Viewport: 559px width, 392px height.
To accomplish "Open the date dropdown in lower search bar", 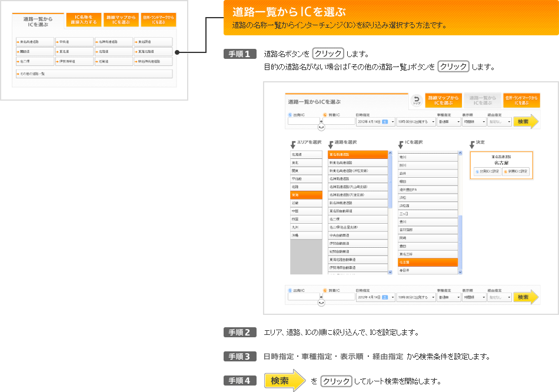I will click(375, 297).
